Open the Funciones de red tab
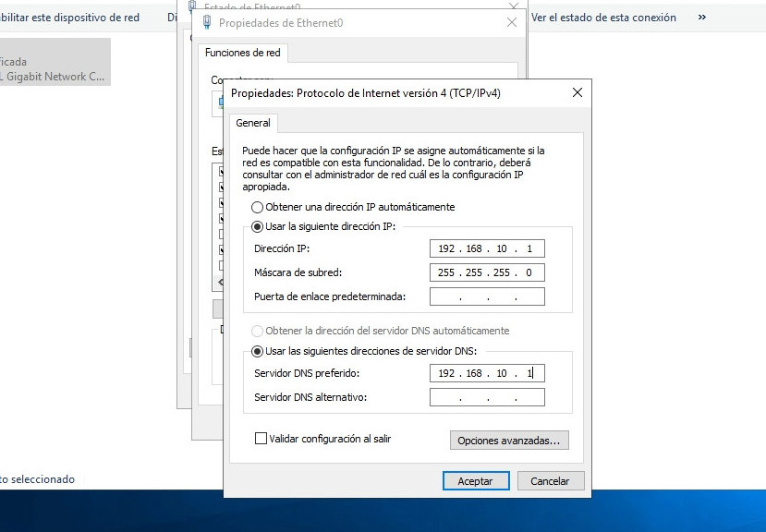 point(242,54)
